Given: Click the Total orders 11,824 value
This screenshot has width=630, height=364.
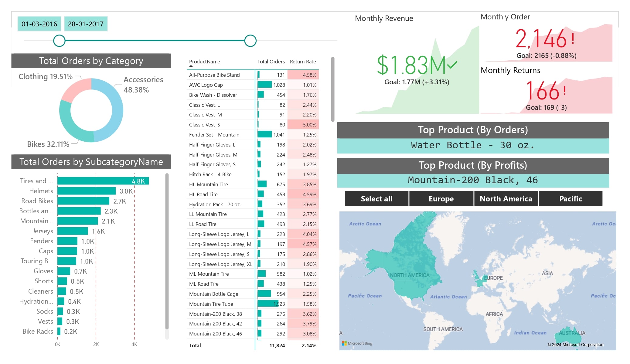Looking at the screenshot, I should tap(277, 345).
